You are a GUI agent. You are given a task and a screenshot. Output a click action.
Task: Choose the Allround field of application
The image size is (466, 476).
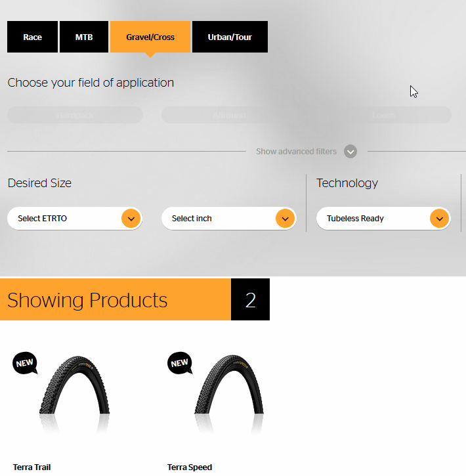(x=229, y=115)
